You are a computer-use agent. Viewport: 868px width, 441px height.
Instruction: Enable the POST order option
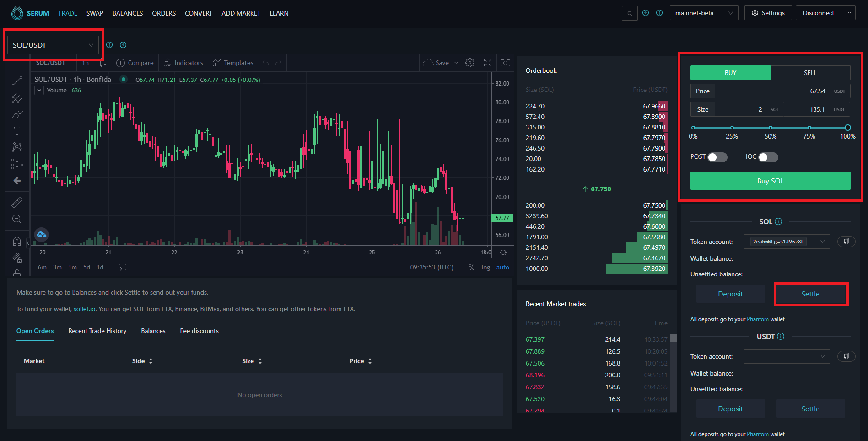tap(717, 157)
